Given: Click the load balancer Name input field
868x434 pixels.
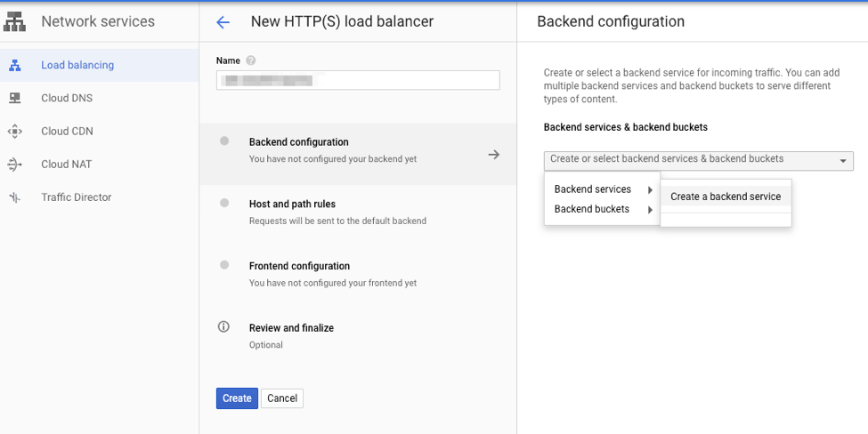Looking at the screenshot, I should click(x=358, y=81).
